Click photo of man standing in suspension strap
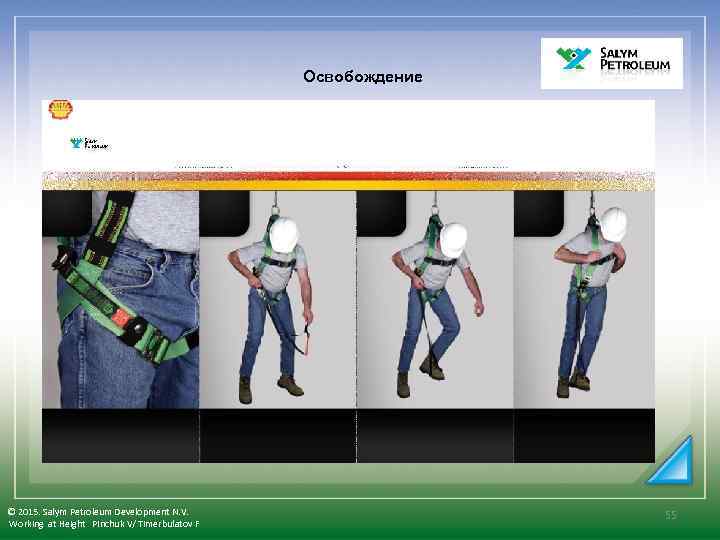This screenshot has height=540, width=720. (x=585, y=299)
